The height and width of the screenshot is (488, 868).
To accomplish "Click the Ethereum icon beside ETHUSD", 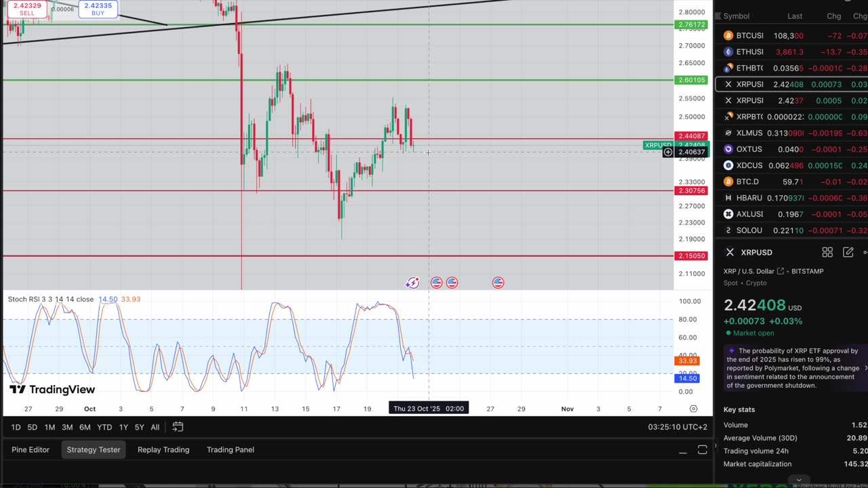I will (x=728, y=52).
